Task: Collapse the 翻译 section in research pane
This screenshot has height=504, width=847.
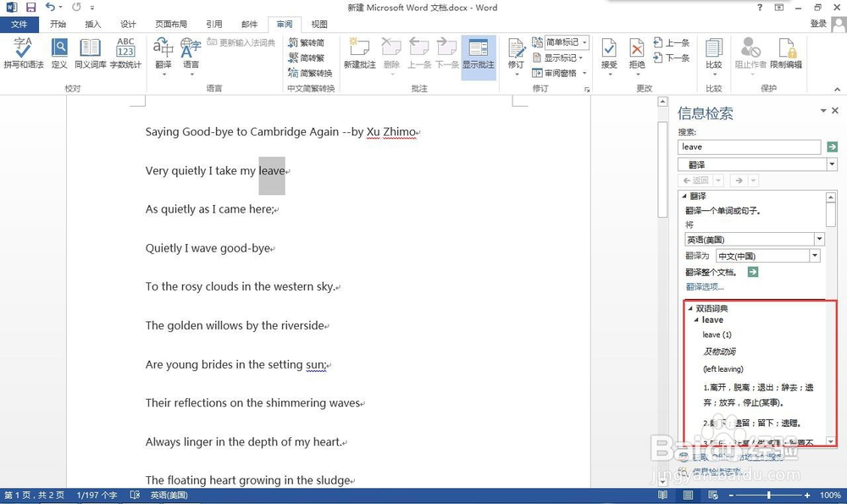Action: [x=684, y=196]
